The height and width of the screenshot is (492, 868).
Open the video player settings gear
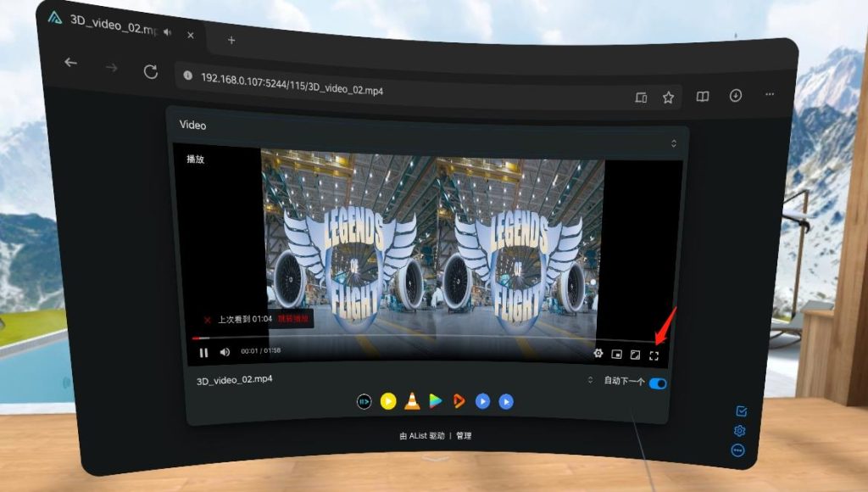click(598, 354)
